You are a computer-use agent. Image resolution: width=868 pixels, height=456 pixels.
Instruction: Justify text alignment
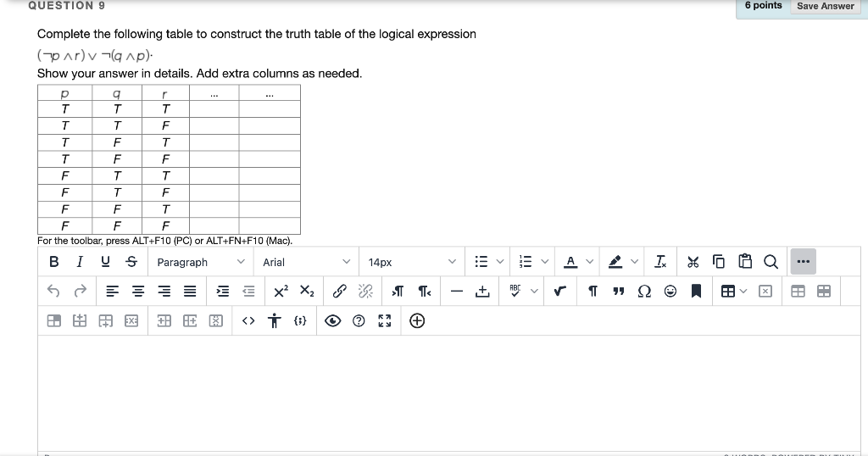pyautogui.click(x=190, y=291)
